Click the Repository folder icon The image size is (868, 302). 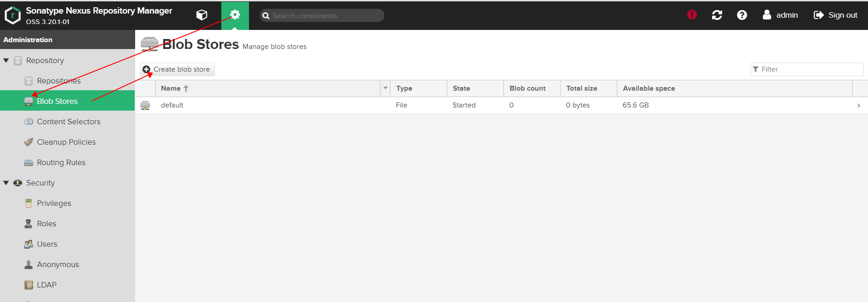point(18,60)
